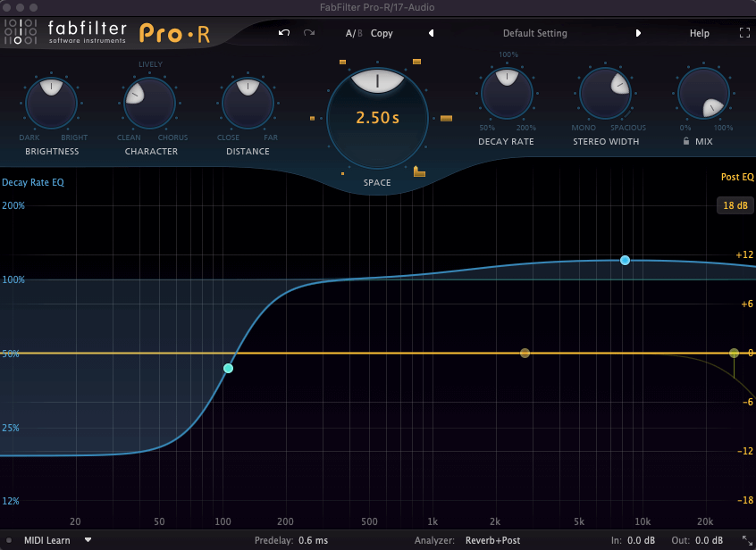The height and width of the screenshot is (550, 756).
Task: Click the 0% label under Mix knob
Action: pos(685,128)
